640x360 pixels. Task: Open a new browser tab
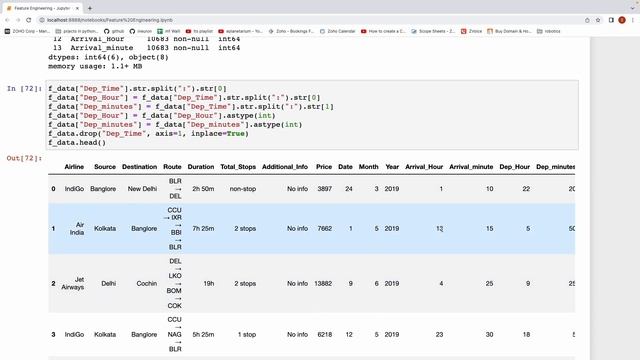pos(90,8)
